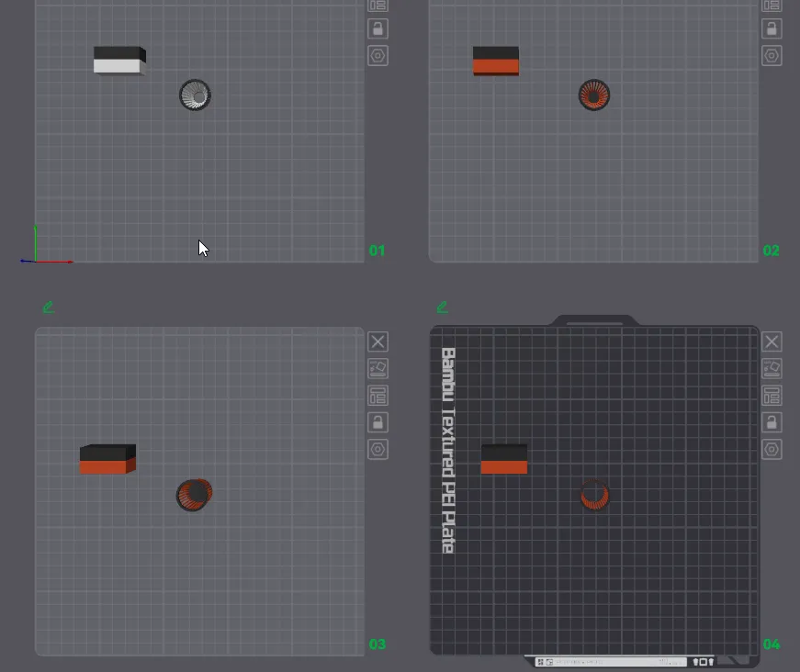The image size is (800, 672).
Task: Toggle the lock on plate 03
Action: click(377, 422)
